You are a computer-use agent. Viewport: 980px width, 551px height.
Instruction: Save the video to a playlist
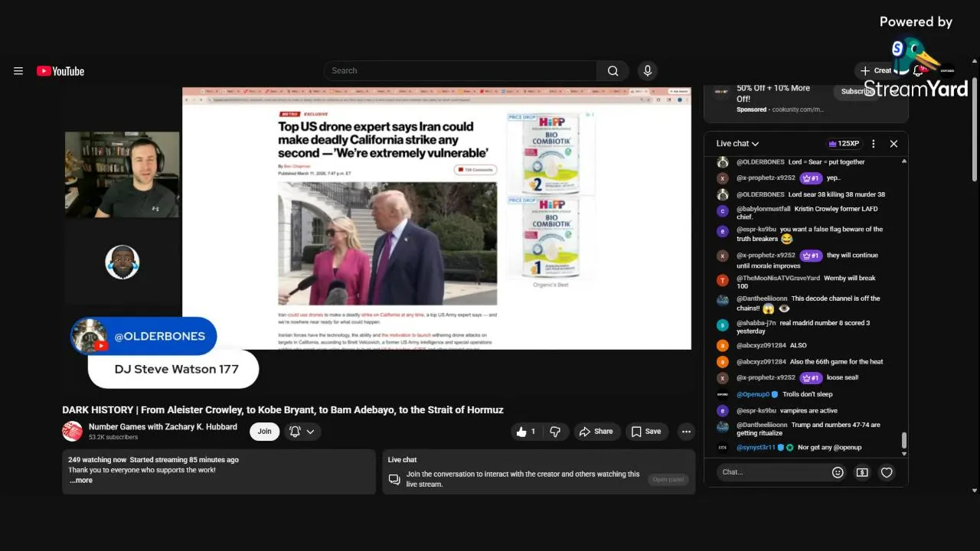coord(646,432)
